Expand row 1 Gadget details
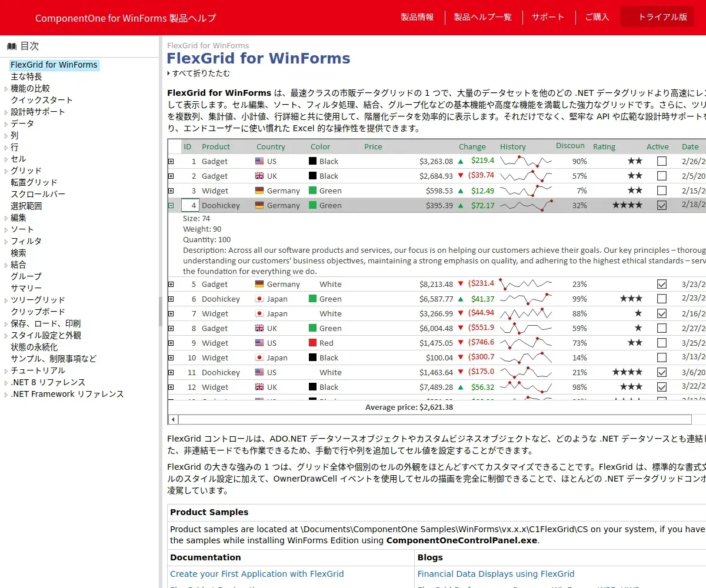Screen dimensions: 706x588 coord(171,161)
